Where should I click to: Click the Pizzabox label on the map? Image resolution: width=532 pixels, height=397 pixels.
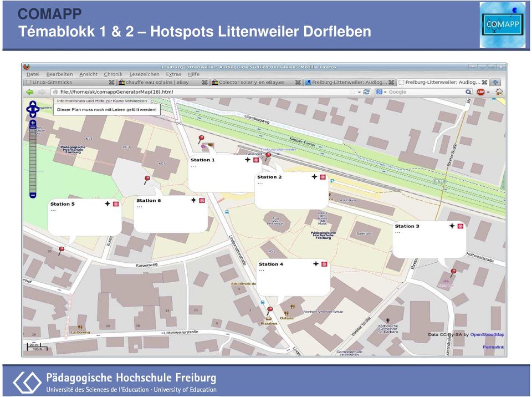(x=269, y=324)
